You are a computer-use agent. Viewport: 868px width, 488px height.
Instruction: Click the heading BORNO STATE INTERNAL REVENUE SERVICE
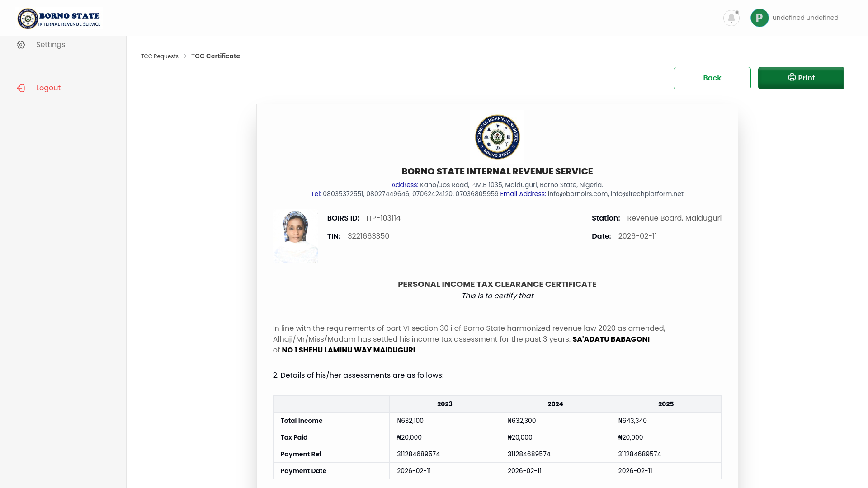pos(497,172)
